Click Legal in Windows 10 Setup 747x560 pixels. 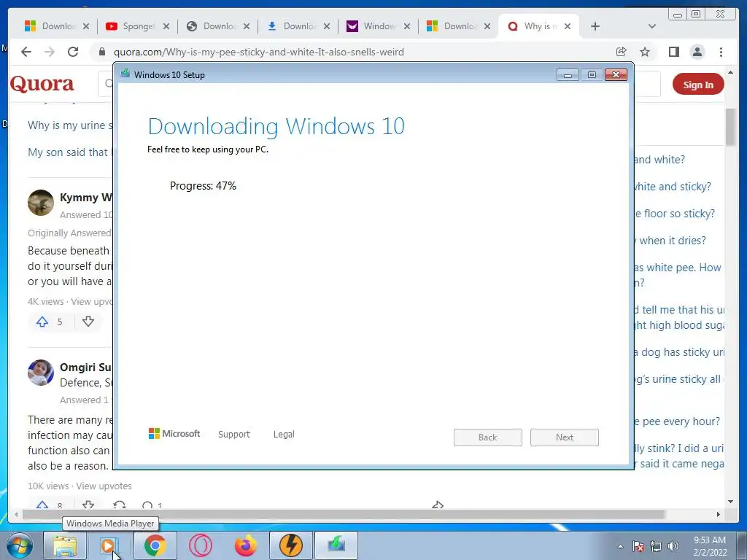click(284, 435)
